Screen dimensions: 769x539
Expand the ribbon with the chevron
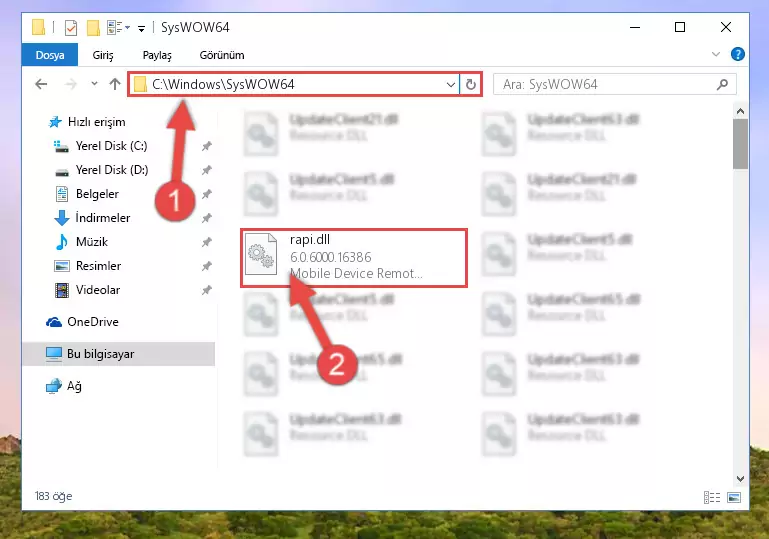tap(716, 54)
